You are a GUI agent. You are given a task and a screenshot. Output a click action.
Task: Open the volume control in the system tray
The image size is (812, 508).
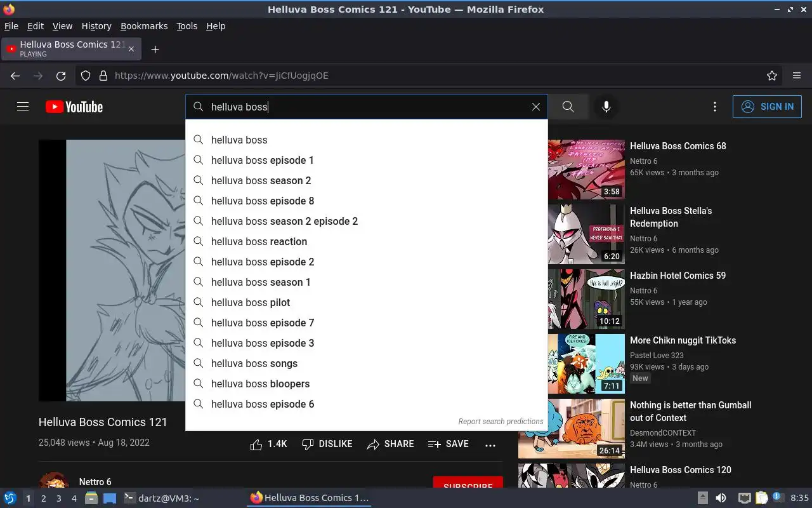(721, 498)
